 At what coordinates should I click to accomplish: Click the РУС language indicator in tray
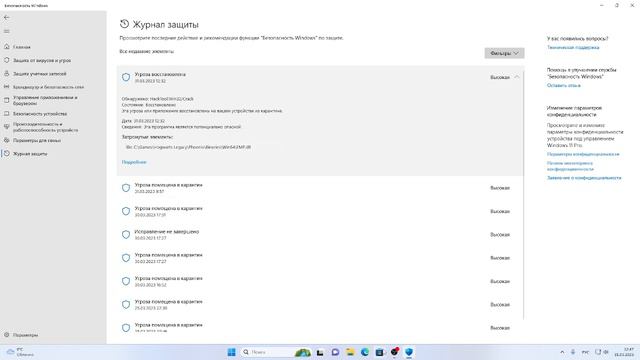[x=585, y=352]
